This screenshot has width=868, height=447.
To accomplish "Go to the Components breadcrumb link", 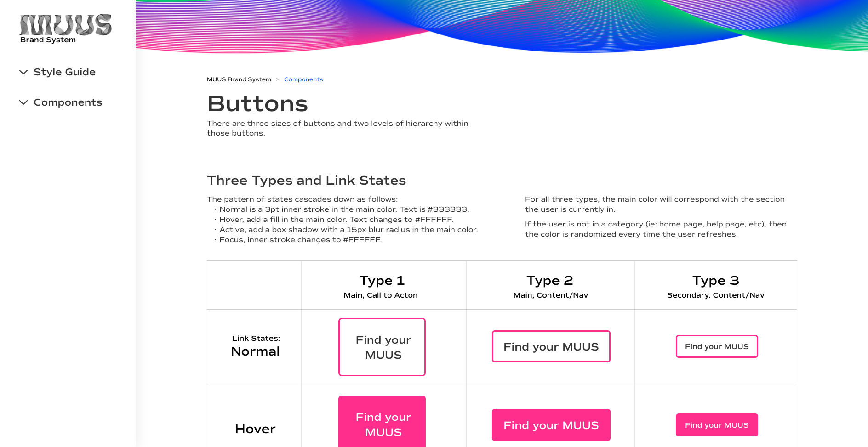I will [x=303, y=79].
